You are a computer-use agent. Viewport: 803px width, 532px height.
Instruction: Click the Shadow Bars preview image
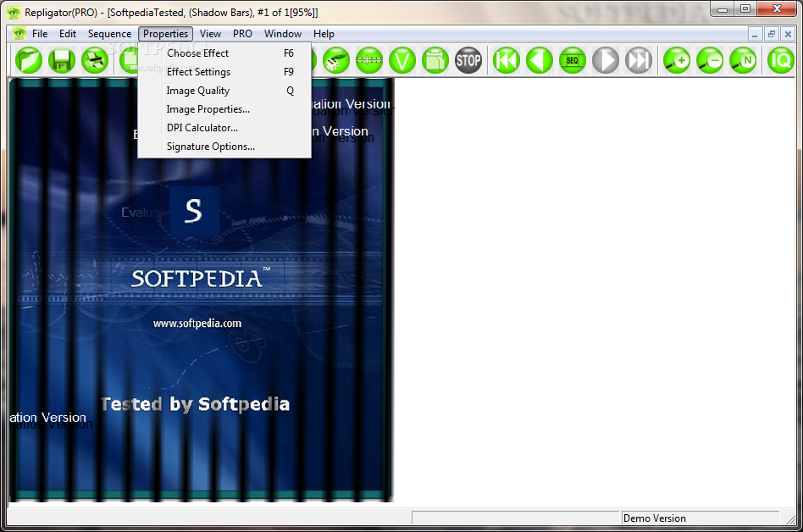[201, 290]
